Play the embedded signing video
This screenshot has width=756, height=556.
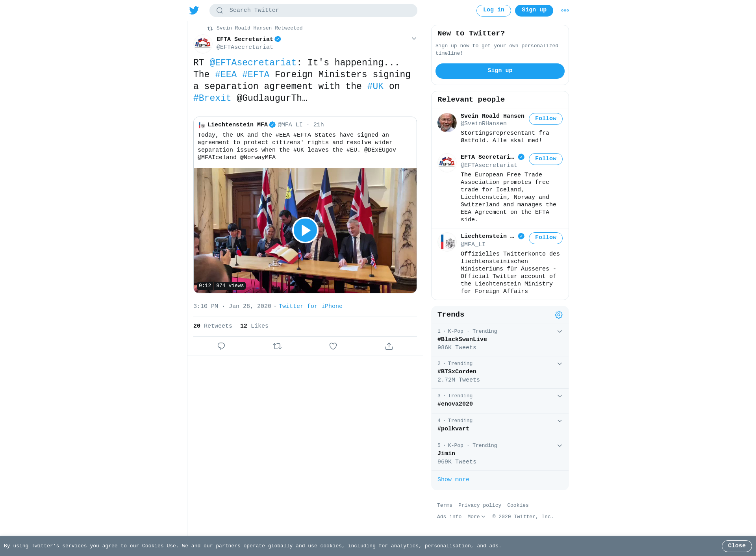305,230
